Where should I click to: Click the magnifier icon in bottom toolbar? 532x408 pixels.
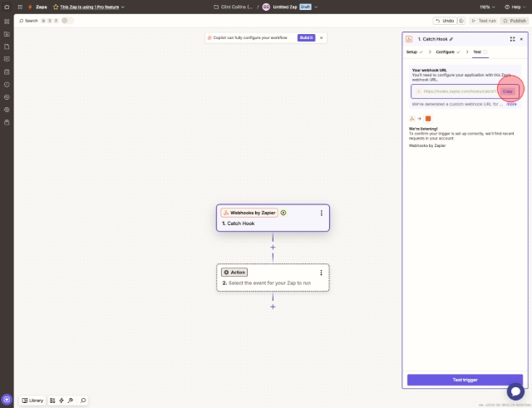point(83,401)
